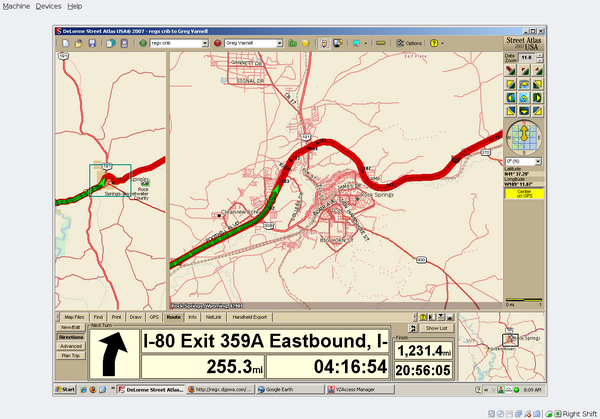Pan map northeast with arrow icon

537,84
